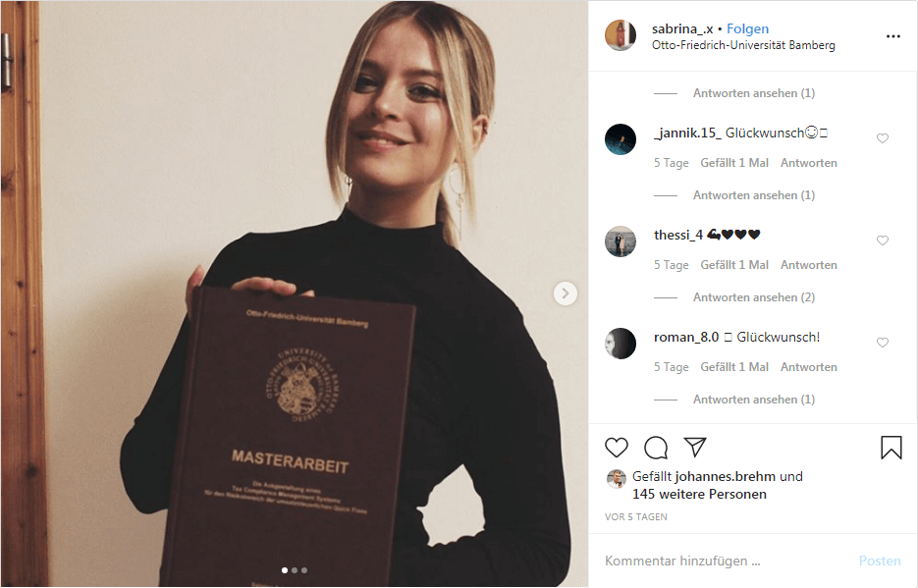Expand replies under roman_8.0 comment
The width and height of the screenshot is (918, 588).
point(753,400)
